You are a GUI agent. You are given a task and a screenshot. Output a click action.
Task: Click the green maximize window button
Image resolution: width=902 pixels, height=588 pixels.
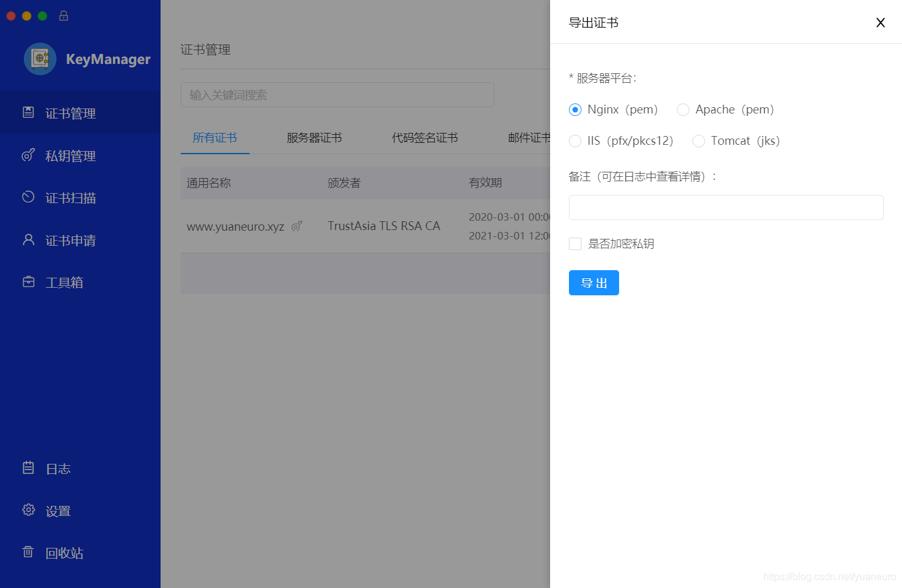pyautogui.click(x=42, y=16)
